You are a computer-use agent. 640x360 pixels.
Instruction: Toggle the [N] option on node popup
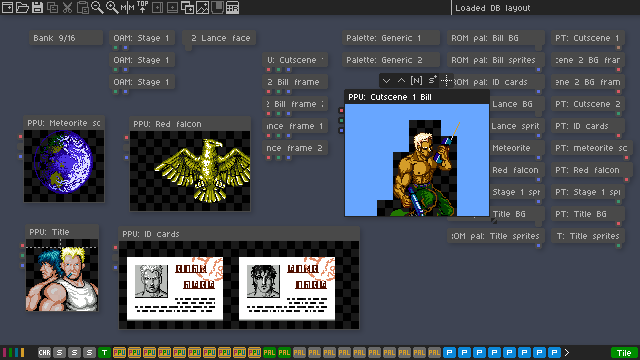coord(416,80)
